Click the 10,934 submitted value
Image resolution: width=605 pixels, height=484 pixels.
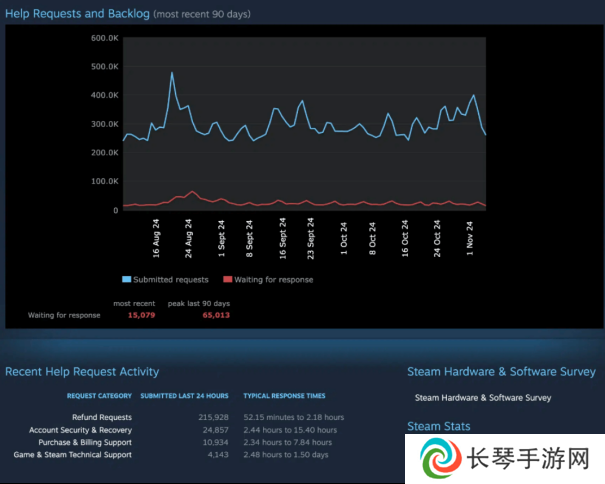pyautogui.click(x=216, y=442)
